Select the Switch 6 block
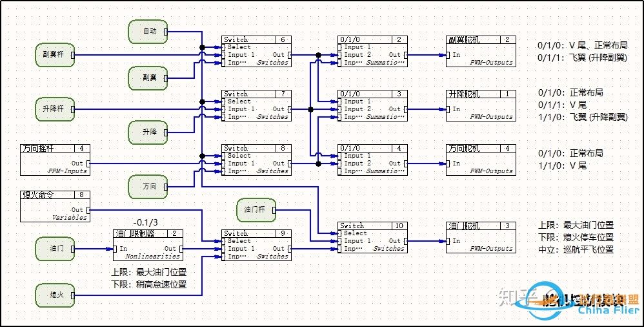The image size is (644, 327). [x=256, y=51]
